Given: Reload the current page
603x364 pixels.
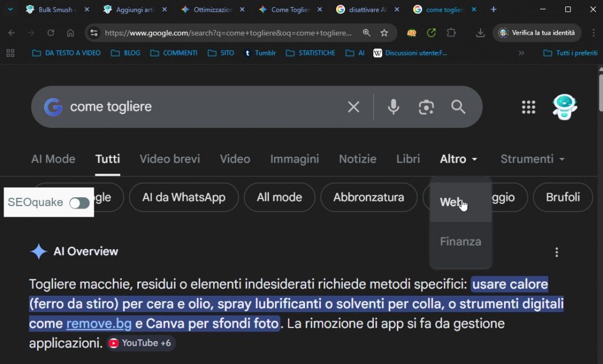Looking at the screenshot, I should click(51, 33).
